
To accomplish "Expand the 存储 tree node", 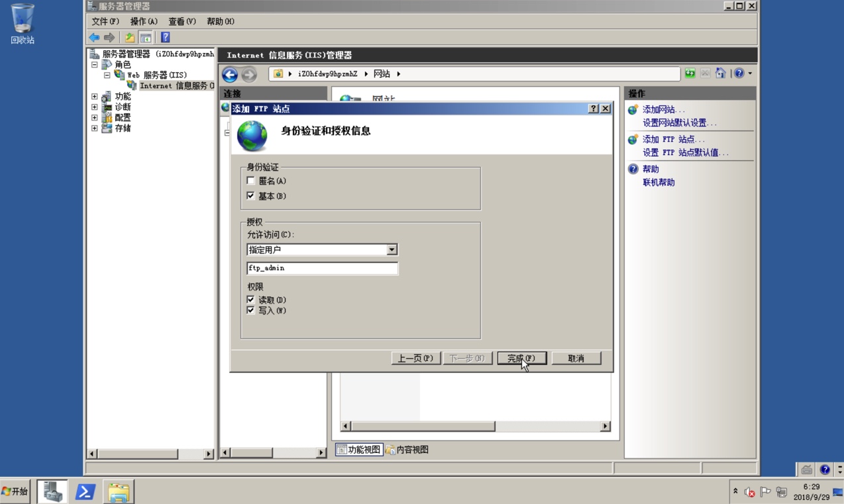I will [95, 128].
